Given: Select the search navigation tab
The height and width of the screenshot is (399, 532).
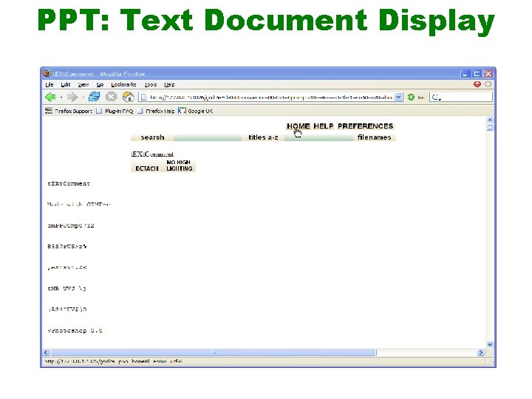Looking at the screenshot, I should pos(152,137).
